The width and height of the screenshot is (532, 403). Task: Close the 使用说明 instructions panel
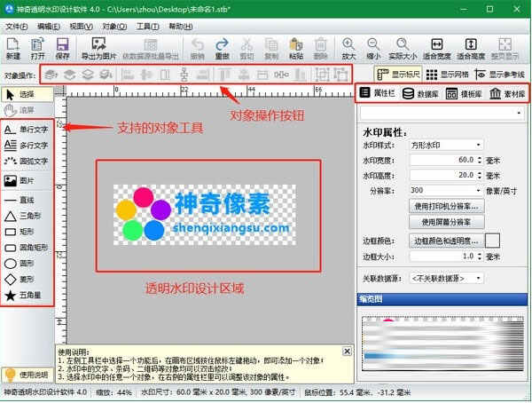tap(347, 351)
